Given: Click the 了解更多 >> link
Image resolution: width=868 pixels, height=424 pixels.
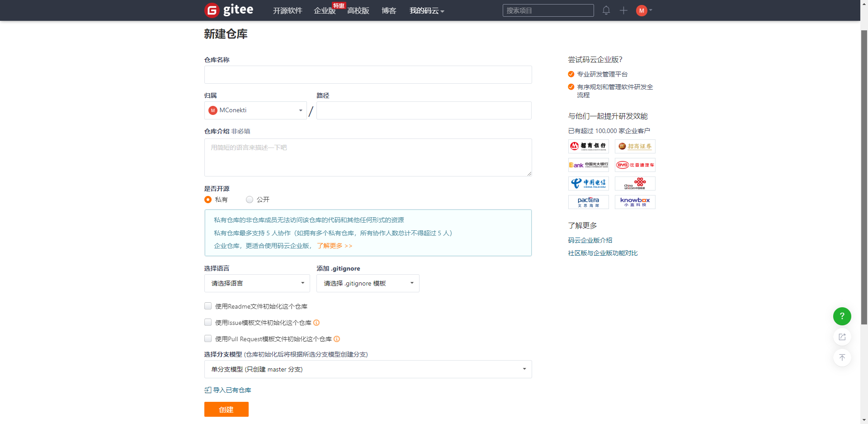Looking at the screenshot, I should (335, 246).
